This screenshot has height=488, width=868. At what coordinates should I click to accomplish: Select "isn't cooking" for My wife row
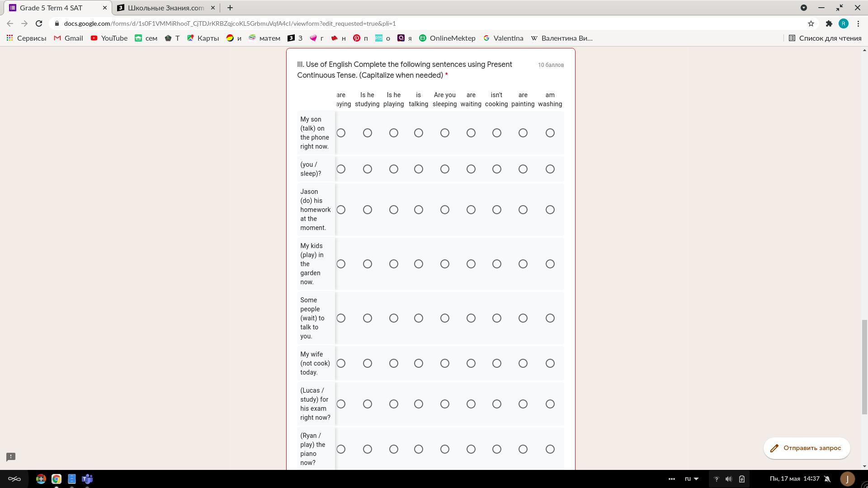pyautogui.click(x=497, y=363)
